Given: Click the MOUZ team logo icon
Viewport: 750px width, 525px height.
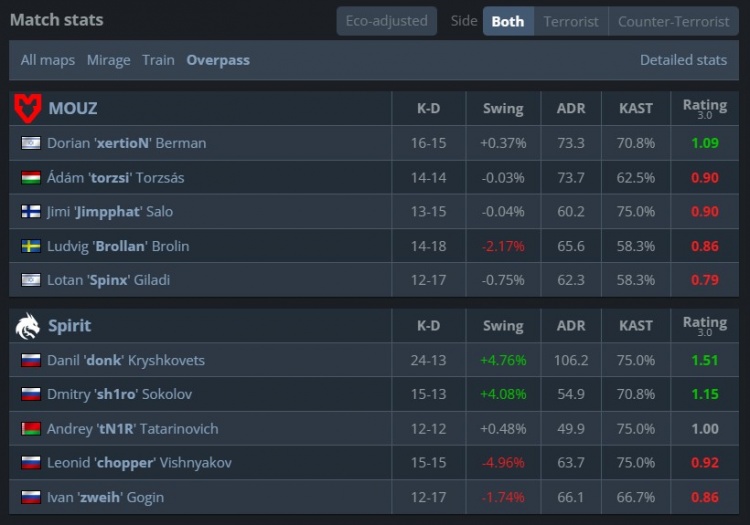Looking at the screenshot, I should click(27, 108).
